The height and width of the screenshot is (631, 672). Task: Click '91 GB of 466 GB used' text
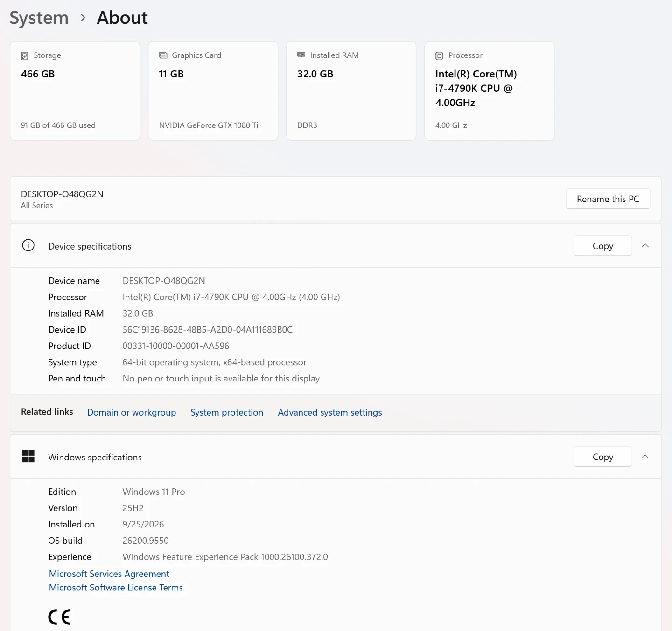58,125
